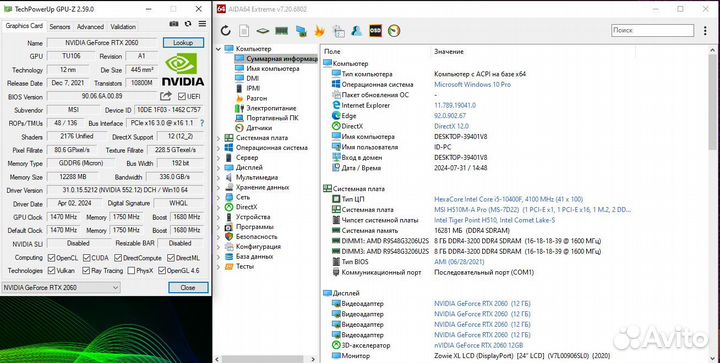Toggle the DirectML checkbox
The height and width of the screenshot is (363, 720).
coord(171,258)
